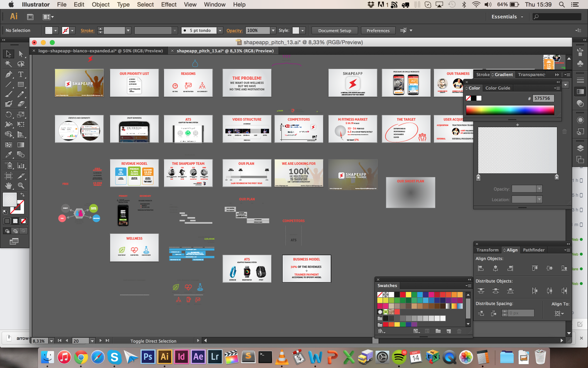Viewport: 588px width, 368px height.
Task: Switch to the Pathfinder panel tab
Action: (x=534, y=250)
